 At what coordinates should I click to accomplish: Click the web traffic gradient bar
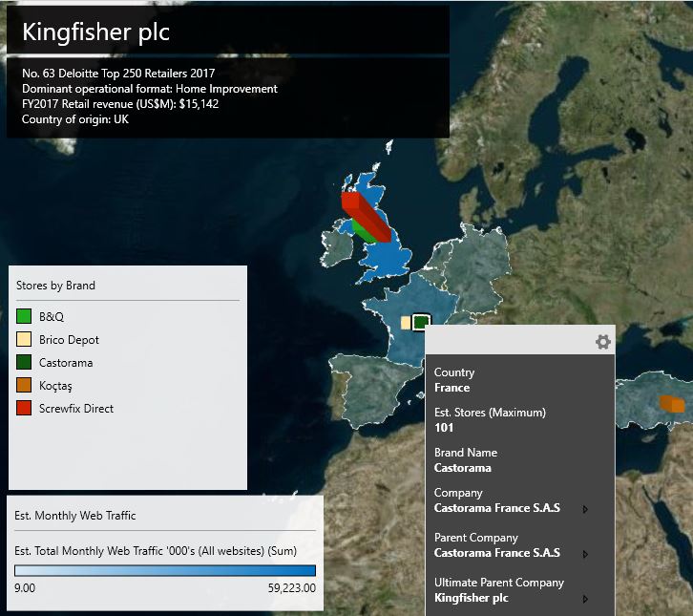point(165,570)
